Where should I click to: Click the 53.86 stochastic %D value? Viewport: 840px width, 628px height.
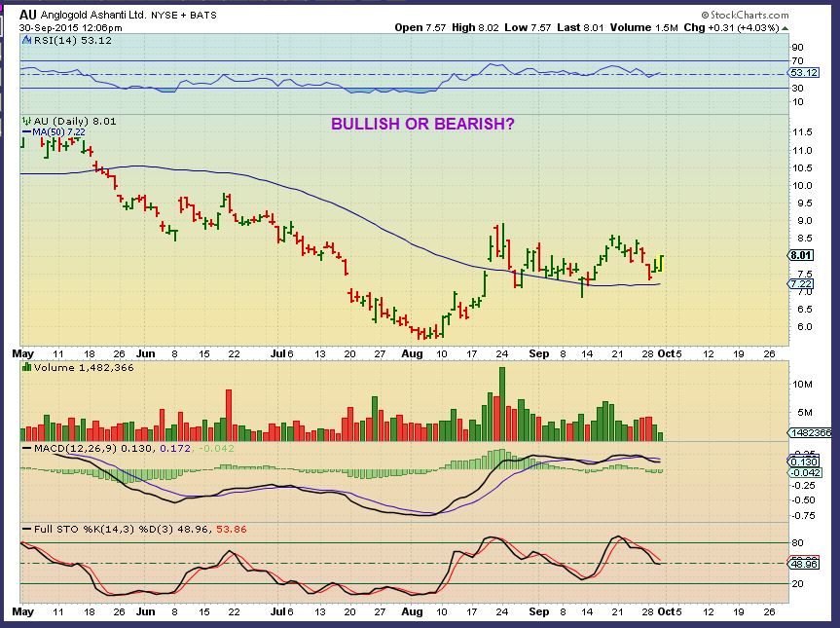(232, 529)
